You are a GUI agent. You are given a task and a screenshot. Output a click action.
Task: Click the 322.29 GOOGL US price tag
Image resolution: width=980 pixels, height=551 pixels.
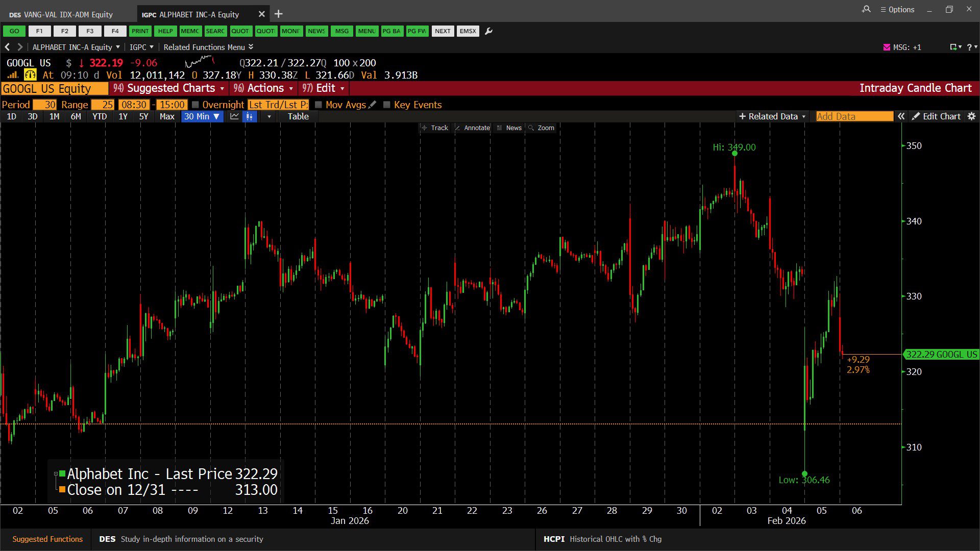coord(941,355)
